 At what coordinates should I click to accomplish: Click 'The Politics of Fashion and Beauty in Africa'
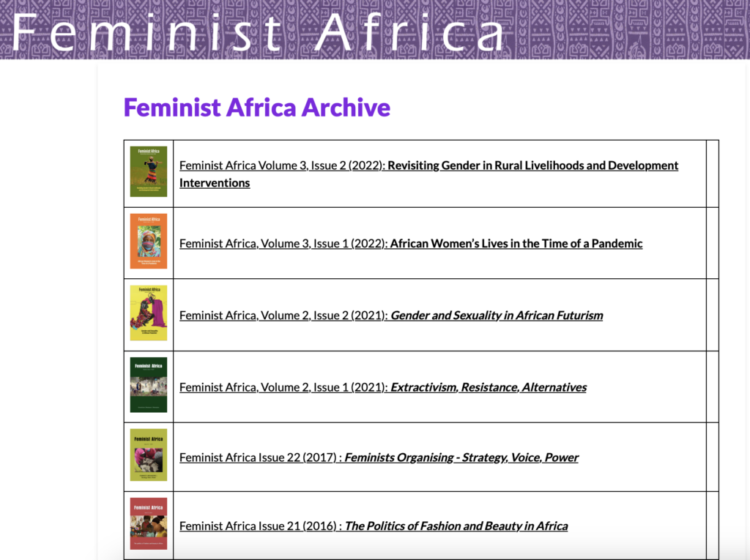[456, 526]
